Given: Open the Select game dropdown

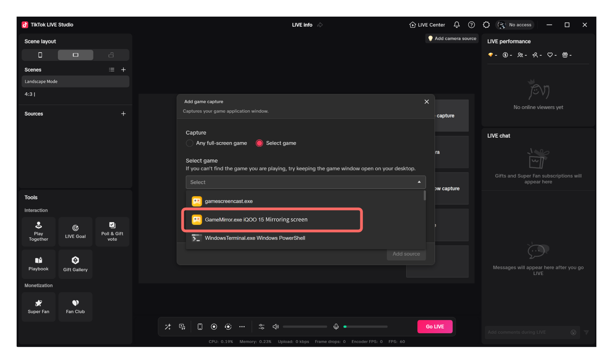Looking at the screenshot, I should pos(305,182).
